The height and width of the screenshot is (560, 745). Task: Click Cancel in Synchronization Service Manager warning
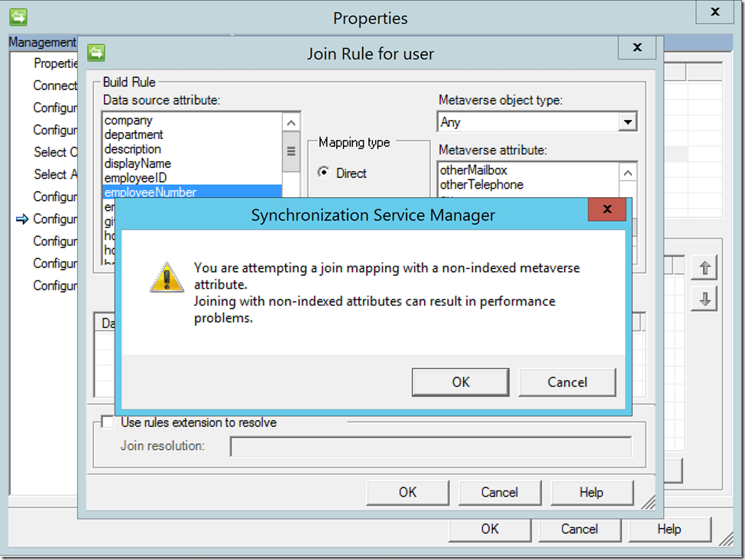click(x=567, y=382)
